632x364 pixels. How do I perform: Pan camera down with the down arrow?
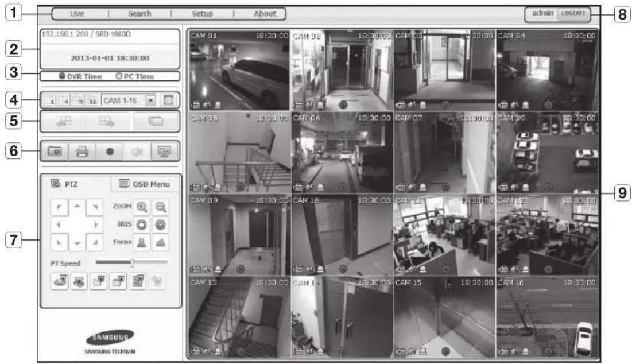click(x=77, y=243)
